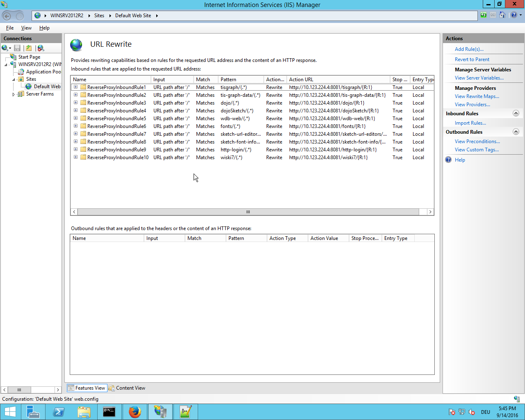The image size is (525, 420).
Task: Refresh the page with the green refresh icon
Action: 483,15
